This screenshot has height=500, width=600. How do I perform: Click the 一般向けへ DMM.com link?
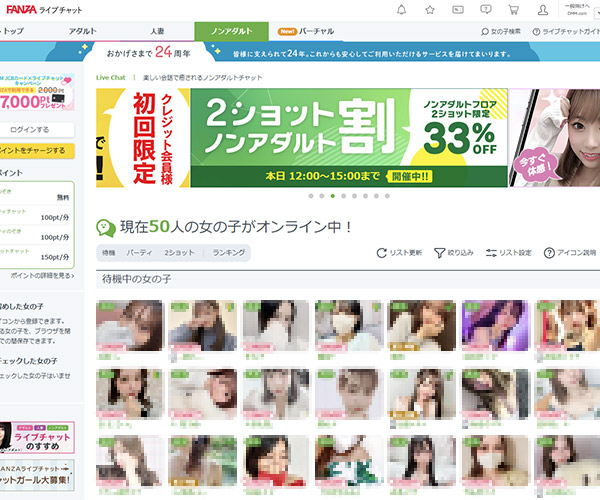pos(577,10)
